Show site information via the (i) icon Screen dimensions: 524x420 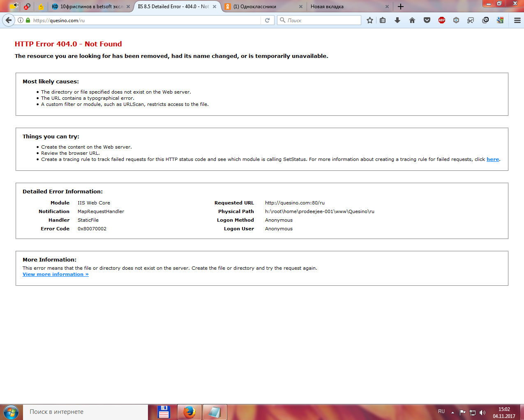click(x=21, y=20)
